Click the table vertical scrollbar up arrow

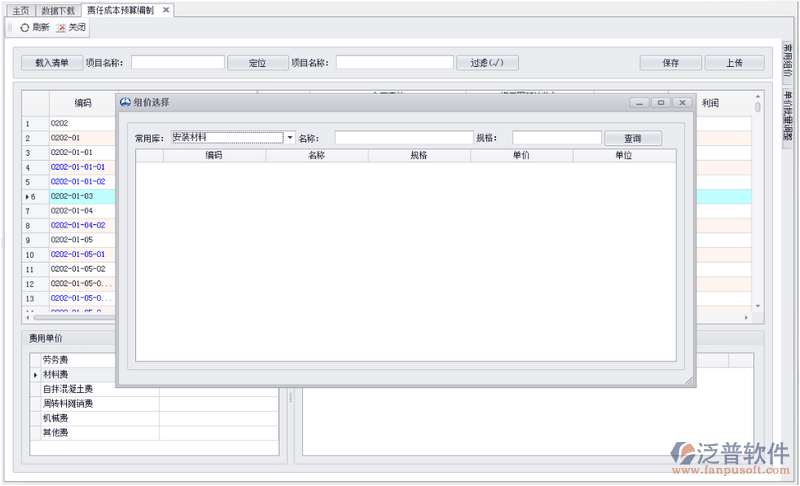click(x=758, y=96)
